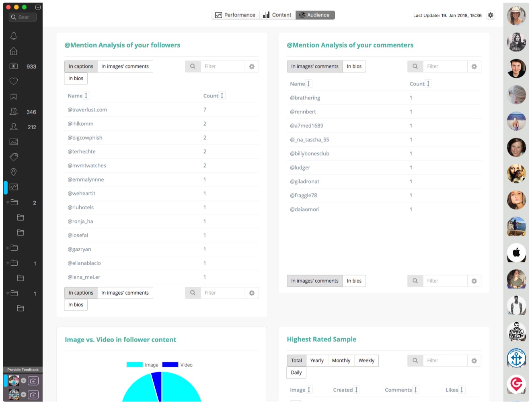Select the price tag icon in the sidebar
Screen dimensions: 532x403
pyautogui.click(x=14, y=157)
